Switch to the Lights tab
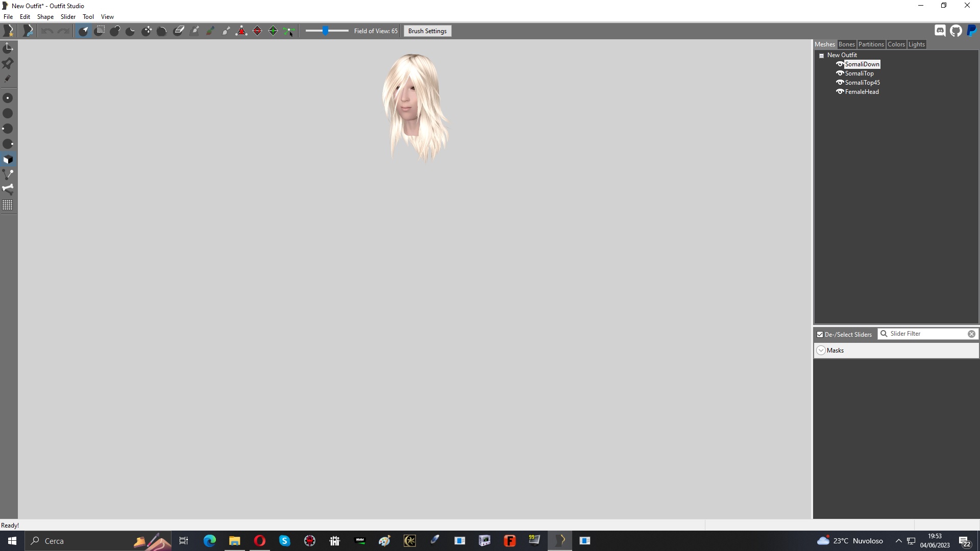This screenshot has height=551, width=980. pyautogui.click(x=916, y=44)
